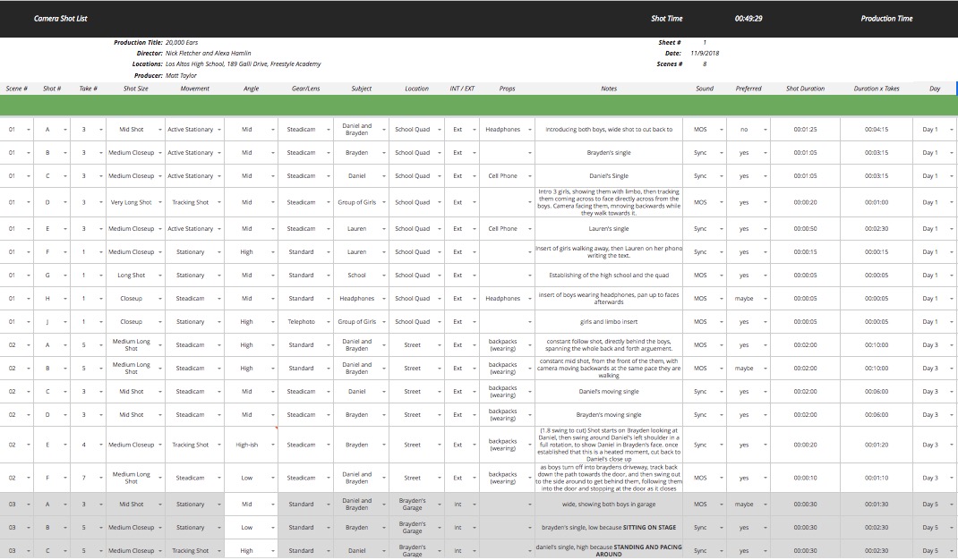Select the Camera Shot List title
The image size is (958, 560).
61,18
